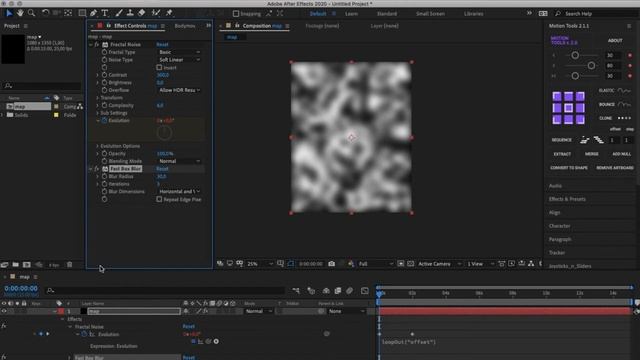640x360 pixels.
Task: Click the MERGE button
Action: pos(591,154)
